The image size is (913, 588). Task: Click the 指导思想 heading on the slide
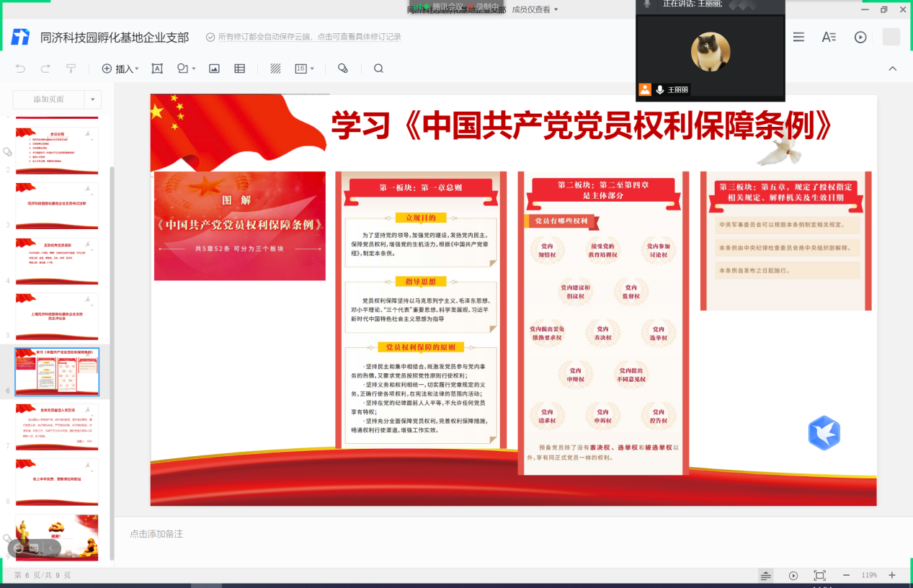[x=421, y=282]
